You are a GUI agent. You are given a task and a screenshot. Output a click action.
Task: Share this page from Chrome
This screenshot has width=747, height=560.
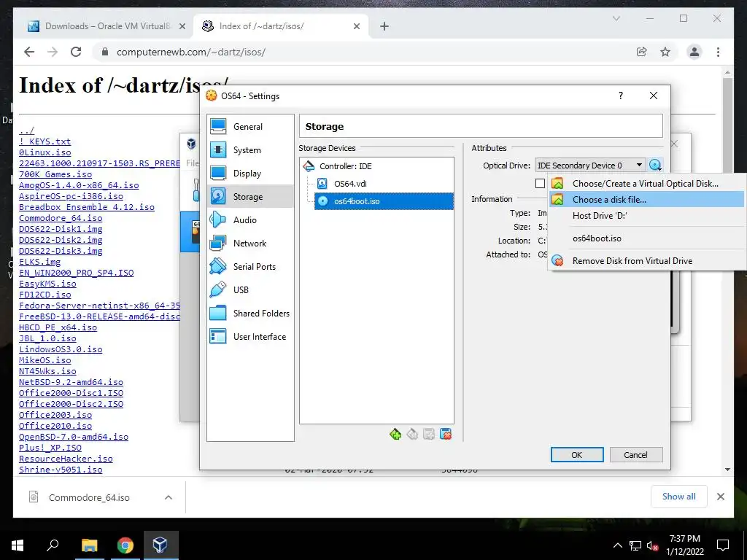click(x=642, y=52)
